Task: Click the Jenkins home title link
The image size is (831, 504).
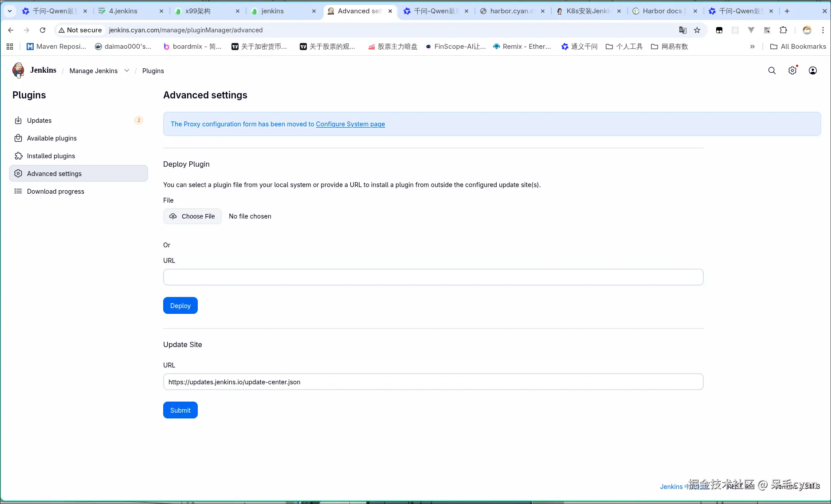Action: click(x=43, y=70)
